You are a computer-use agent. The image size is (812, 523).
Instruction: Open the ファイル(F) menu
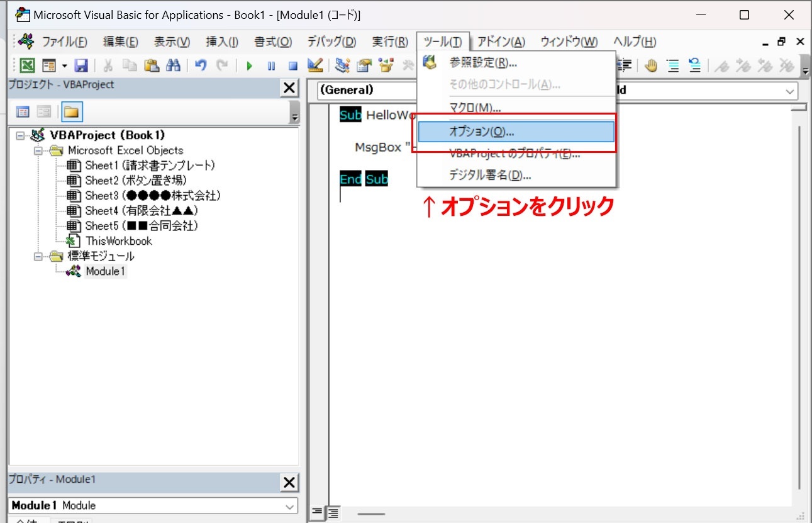coord(64,42)
